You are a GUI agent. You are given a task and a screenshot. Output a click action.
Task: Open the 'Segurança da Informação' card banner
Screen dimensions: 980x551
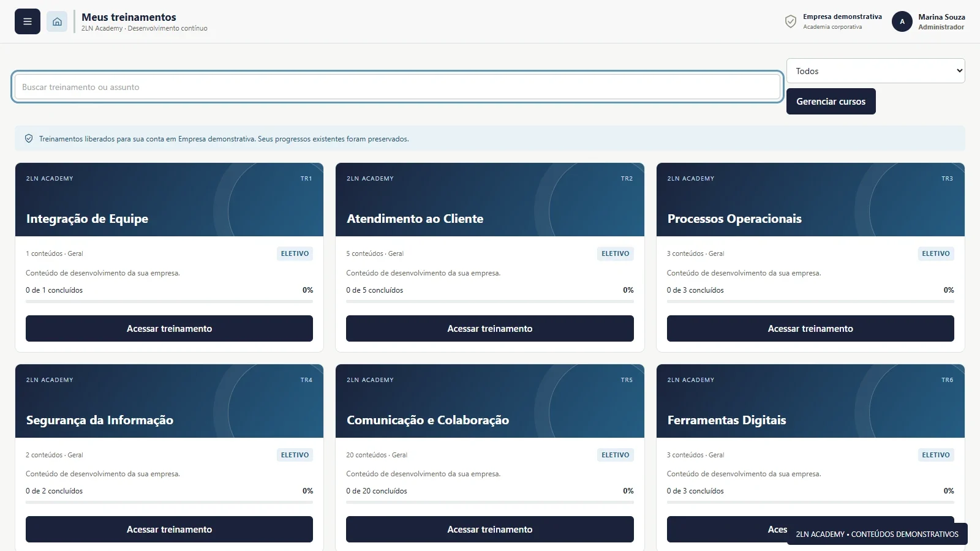169,401
